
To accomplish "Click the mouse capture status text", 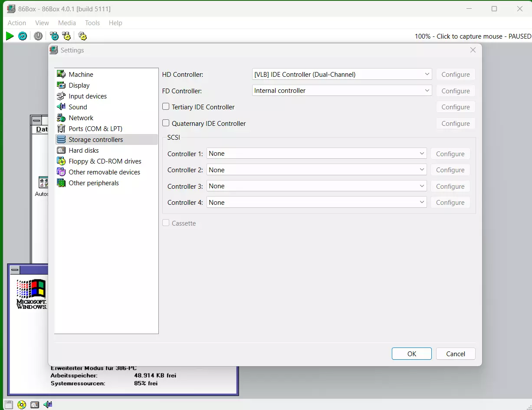I will pyautogui.click(x=473, y=36).
